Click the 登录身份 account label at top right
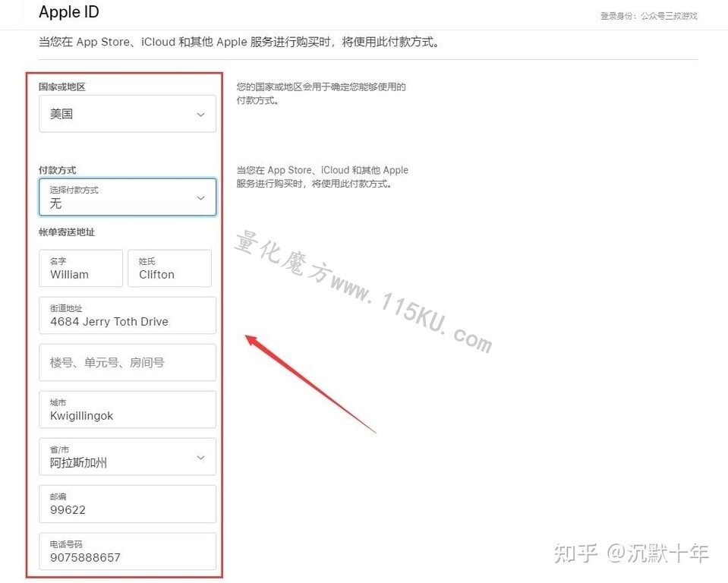This screenshot has height=583, width=728. (648, 16)
